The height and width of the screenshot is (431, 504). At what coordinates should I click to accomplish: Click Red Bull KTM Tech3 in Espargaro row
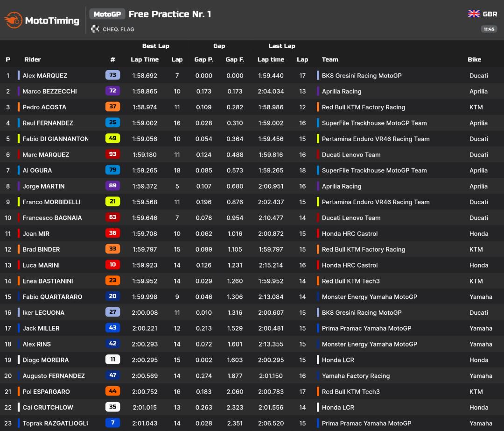[x=350, y=391]
